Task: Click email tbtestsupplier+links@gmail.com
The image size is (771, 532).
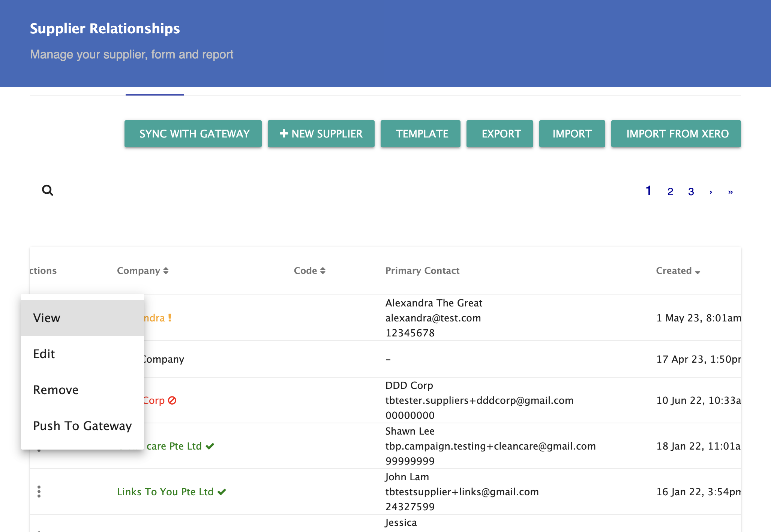Action: click(x=462, y=492)
